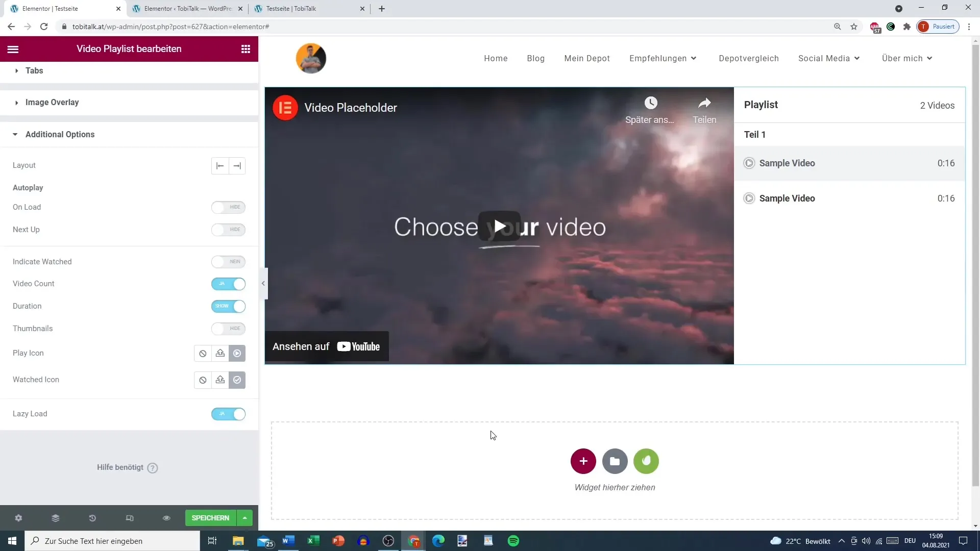Play the video placeholder

click(499, 226)
